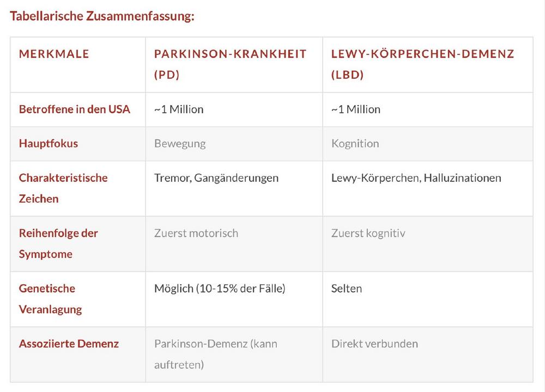Click the 'Charakteristische Zeichen' row label
This screenshot has height=392, width=545.
click(x=63, y=188)
